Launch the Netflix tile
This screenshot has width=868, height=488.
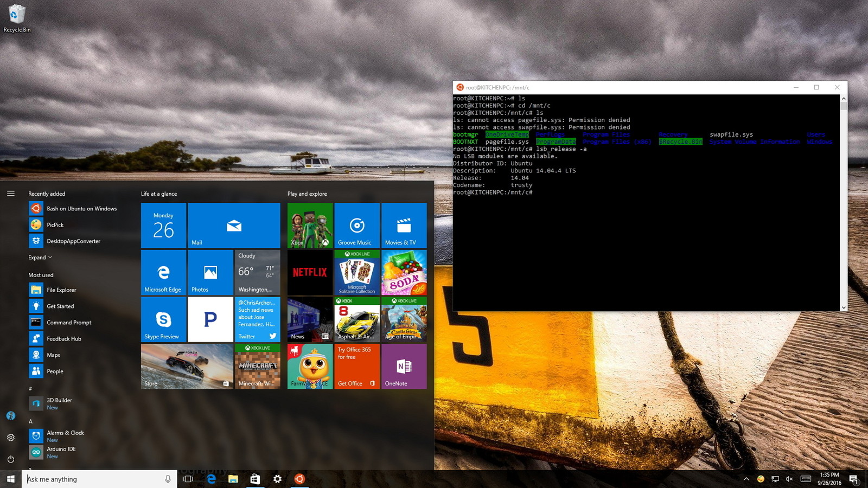point(309,272)
